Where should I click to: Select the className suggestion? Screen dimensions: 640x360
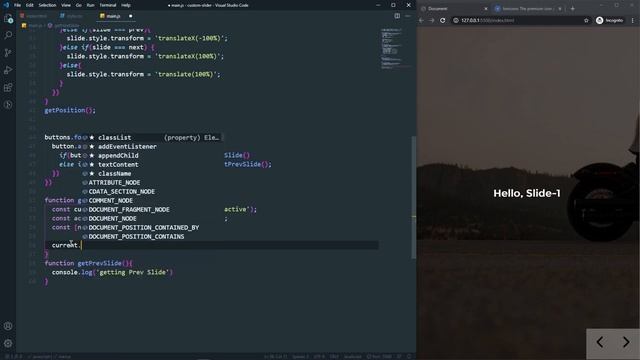point(152,173)
